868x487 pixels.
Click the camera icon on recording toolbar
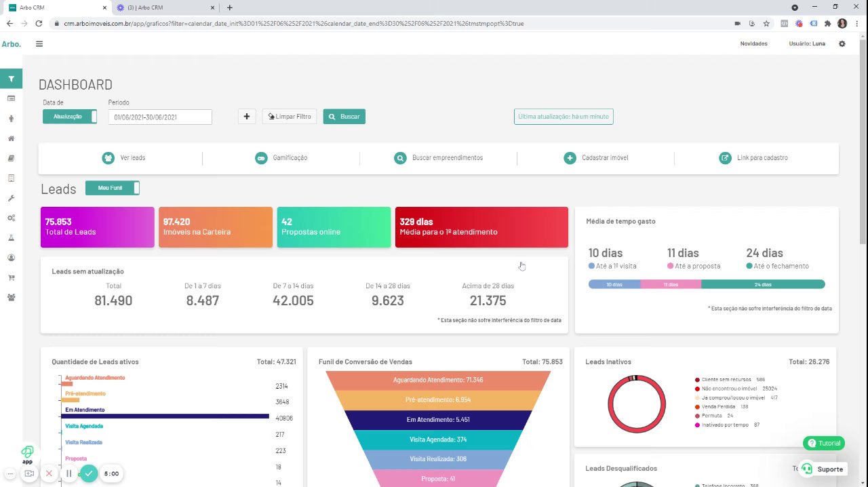pyautogui.click(x=29, y=473)
